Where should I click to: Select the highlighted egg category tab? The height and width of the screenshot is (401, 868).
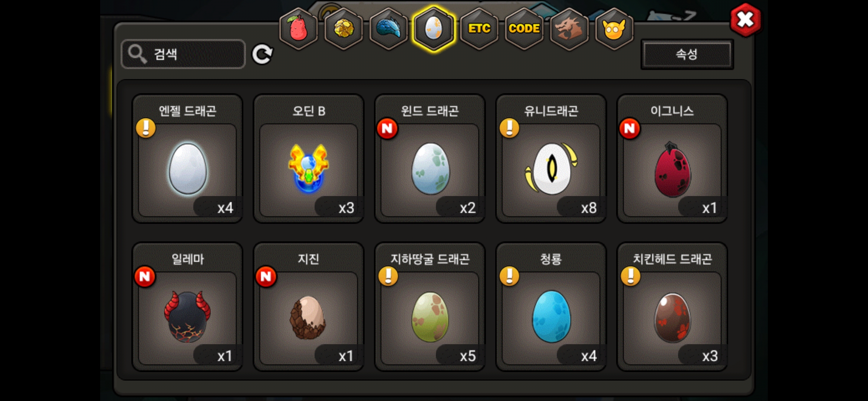point(434,29)
